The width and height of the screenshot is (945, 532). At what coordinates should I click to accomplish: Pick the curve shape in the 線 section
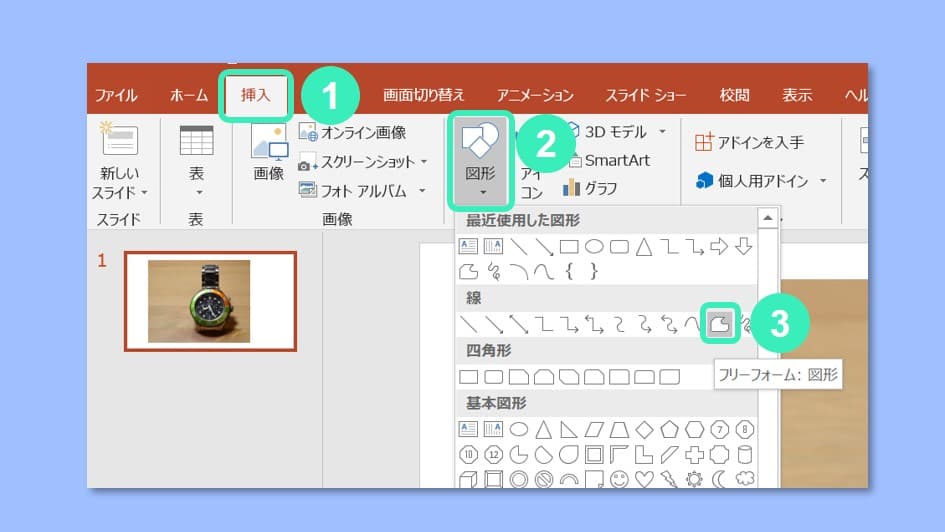(x=694, y=324)
